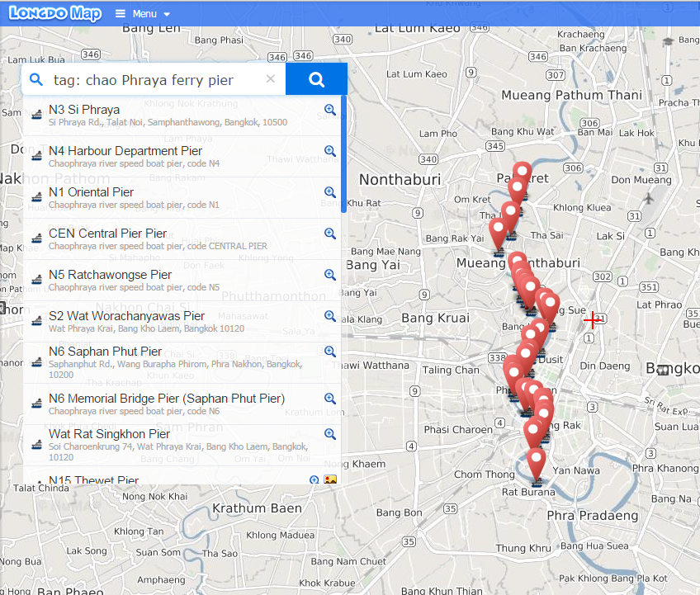Select CEN Central Pier Pier result
The image size is (700, 595).
pyautogui.click(x=182, y=239)
